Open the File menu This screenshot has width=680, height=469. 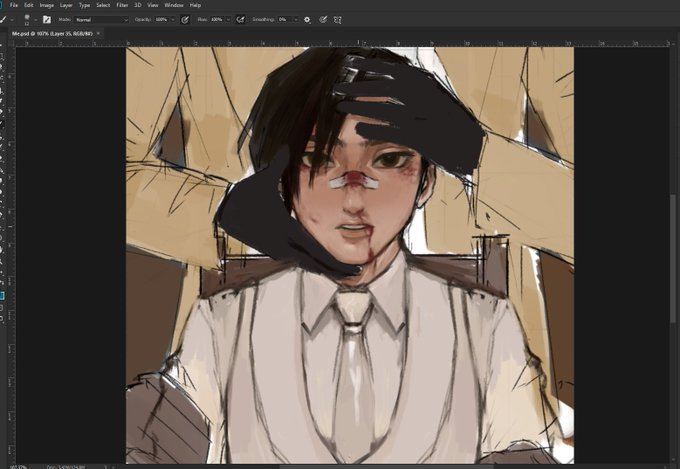[13, 5]
